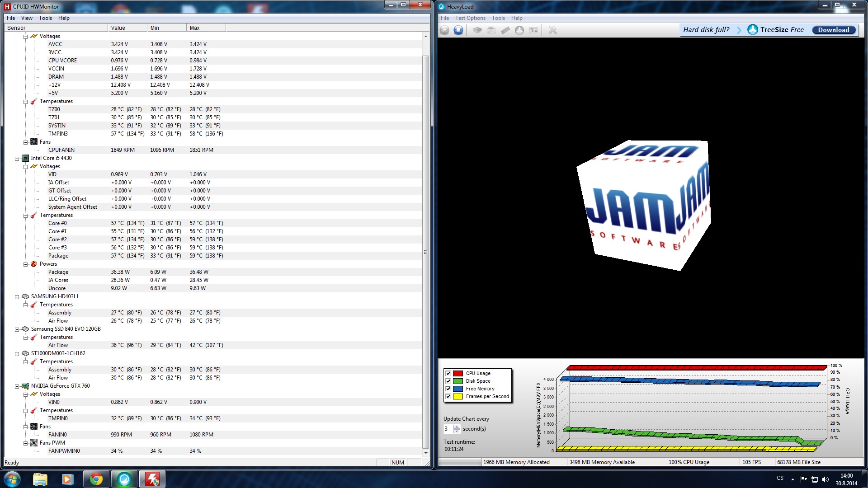868x488 pixels.
Task: Toggle the GPU stress graphics card icon
Action: point(533,30)
